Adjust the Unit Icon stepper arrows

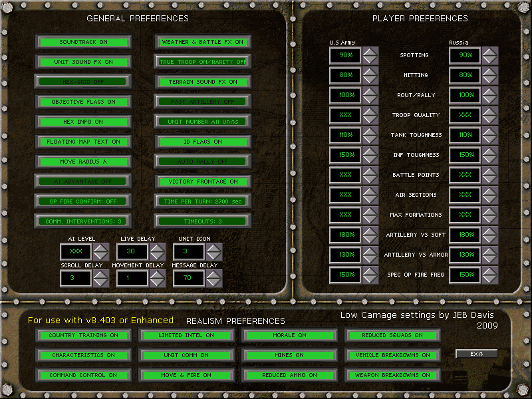214,252
